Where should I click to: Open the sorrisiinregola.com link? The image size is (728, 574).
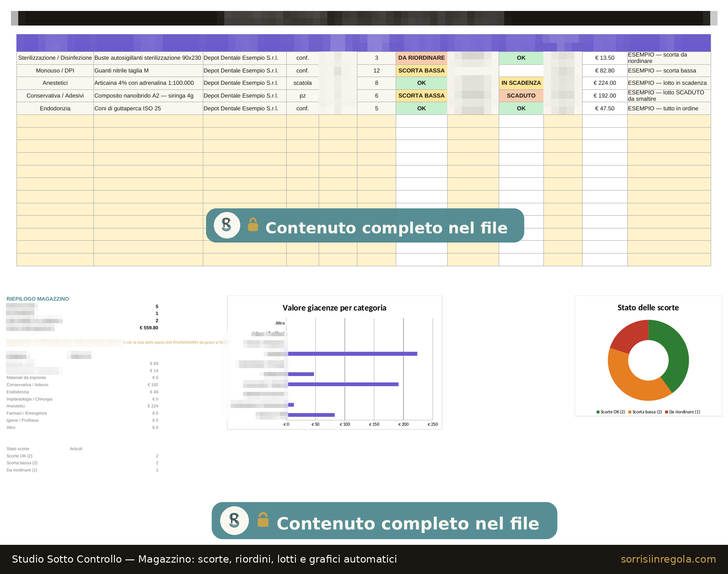pos(668,559)
